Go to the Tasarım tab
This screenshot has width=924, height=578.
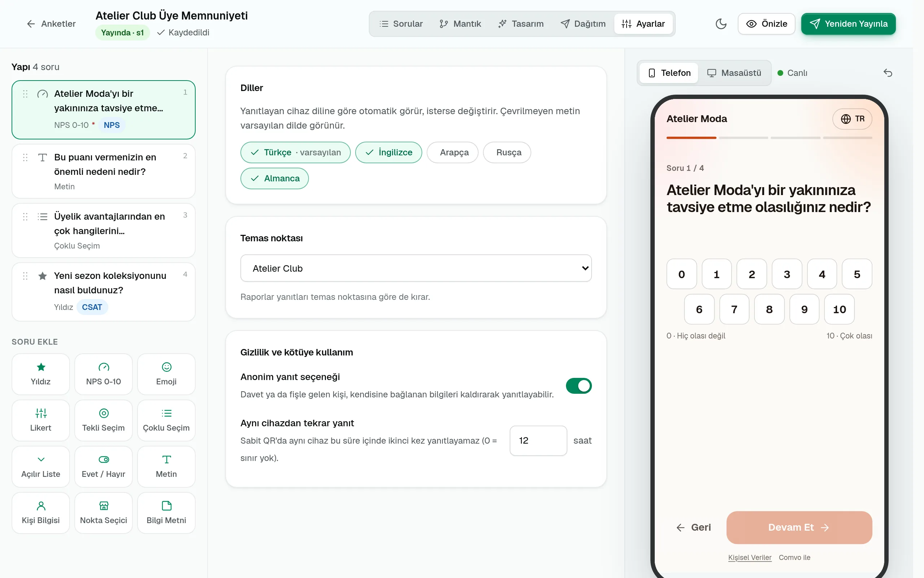pos(521,24)
